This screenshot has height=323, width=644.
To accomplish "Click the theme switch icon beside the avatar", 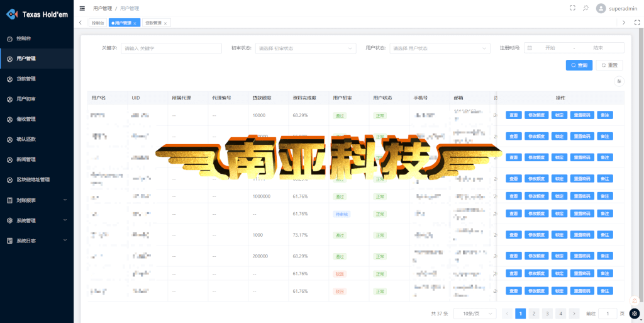I will 586,8.
